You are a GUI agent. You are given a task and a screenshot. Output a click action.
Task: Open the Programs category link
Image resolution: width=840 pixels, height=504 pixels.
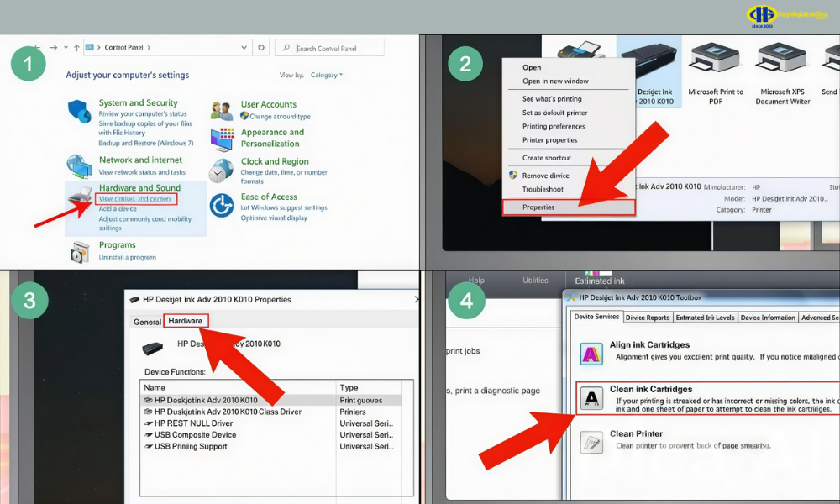coord(118,245)
